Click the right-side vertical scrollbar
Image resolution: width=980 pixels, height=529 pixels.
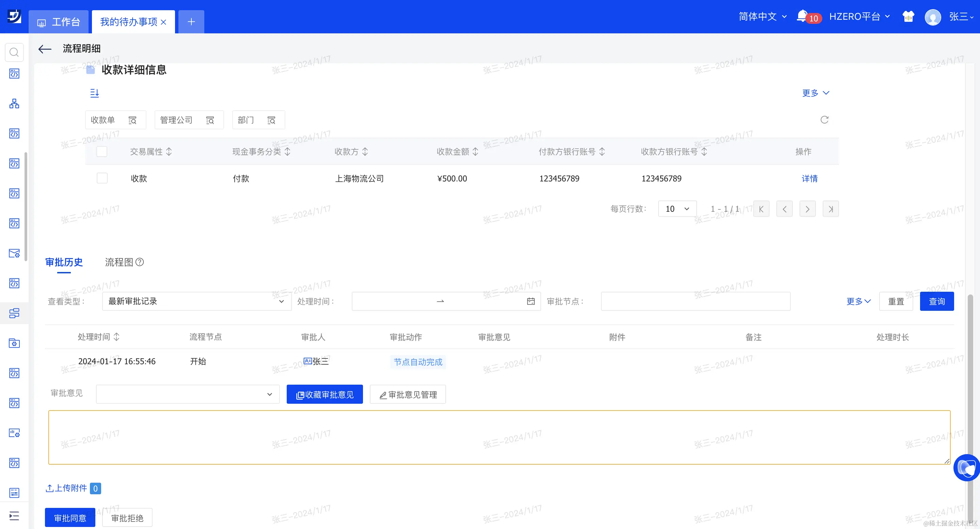click(x=970, y=380)
